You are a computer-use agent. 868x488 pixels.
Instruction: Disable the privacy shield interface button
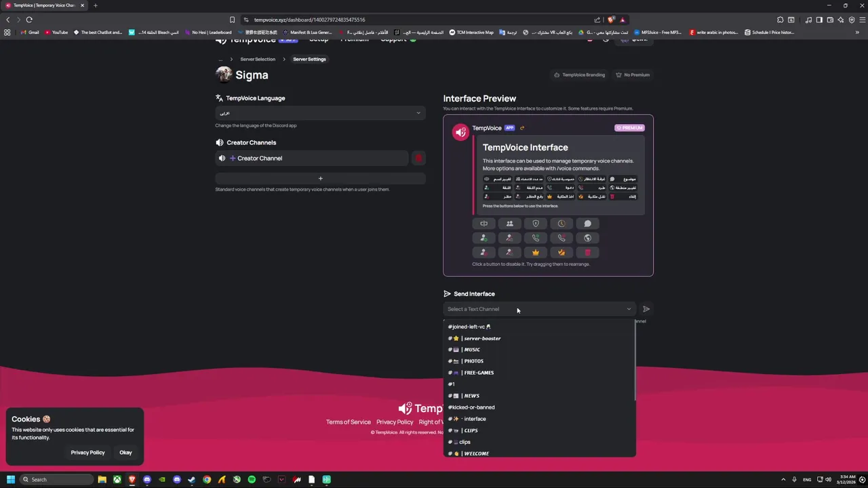point(536,224)
